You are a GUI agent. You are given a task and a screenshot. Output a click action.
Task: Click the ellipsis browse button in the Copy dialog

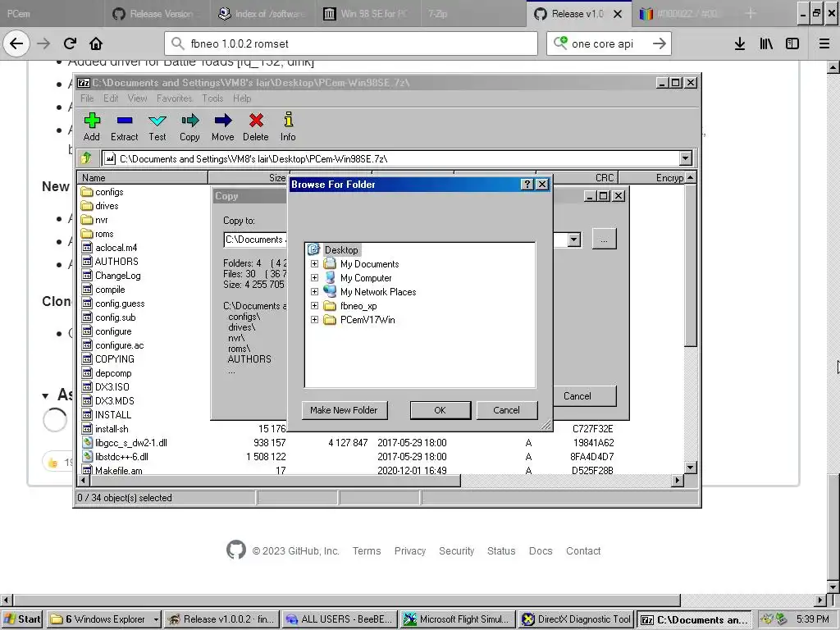604,240
